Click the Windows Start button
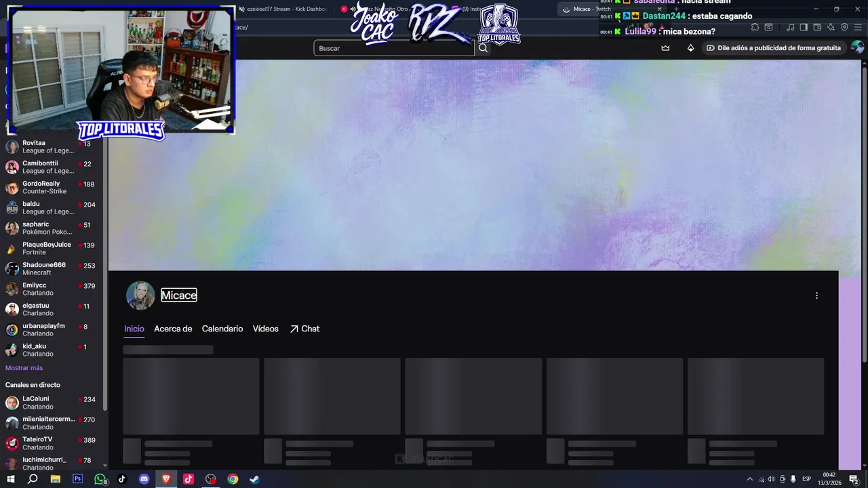The width and height of the screenshot is (868, 488). click(x=11, y=479)
